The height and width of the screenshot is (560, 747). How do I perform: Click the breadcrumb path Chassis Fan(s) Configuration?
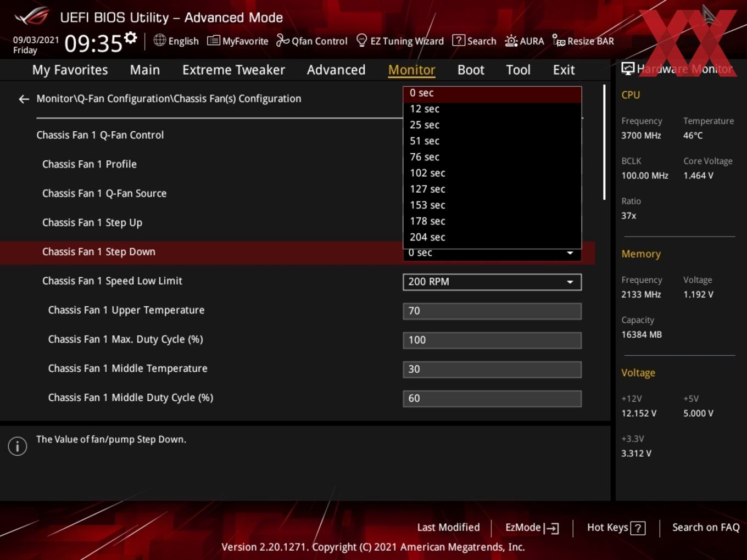tap(237, 99)
